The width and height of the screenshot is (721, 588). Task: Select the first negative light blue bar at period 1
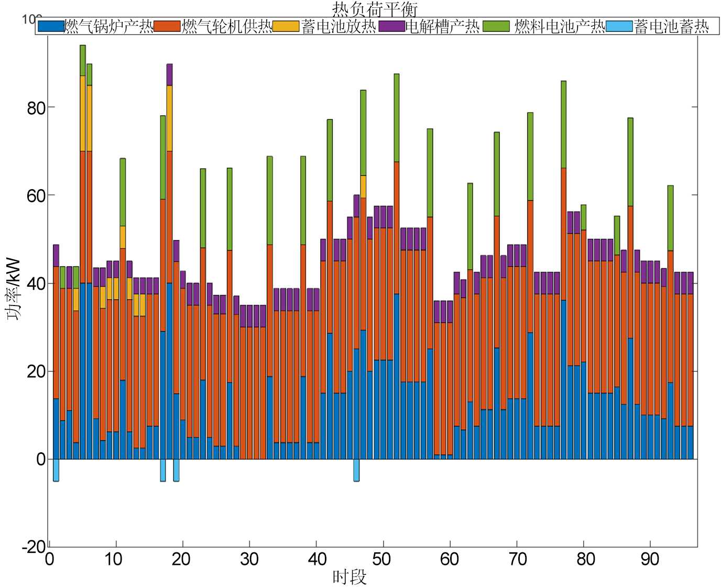pos(56,470)
